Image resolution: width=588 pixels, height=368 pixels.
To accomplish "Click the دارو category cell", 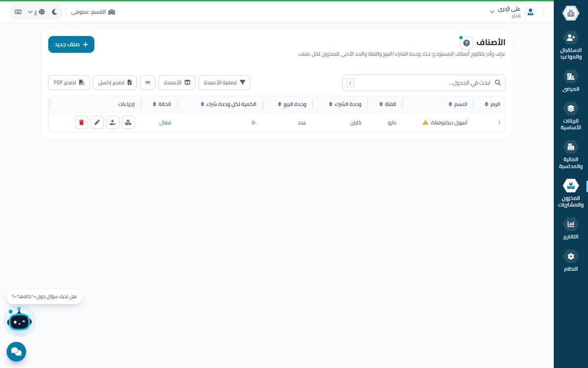I will tap(392, 123).
